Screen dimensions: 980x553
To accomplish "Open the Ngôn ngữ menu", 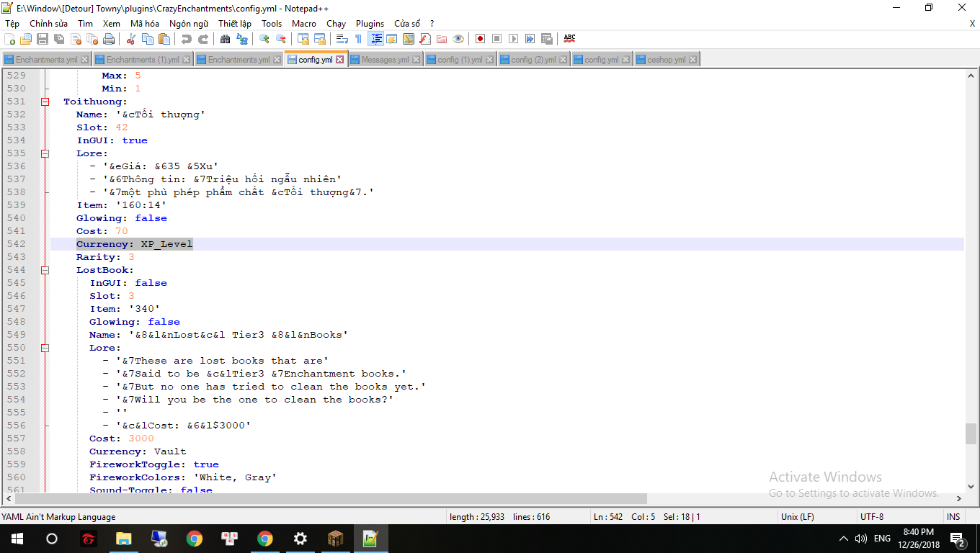I will pos(190,24).
